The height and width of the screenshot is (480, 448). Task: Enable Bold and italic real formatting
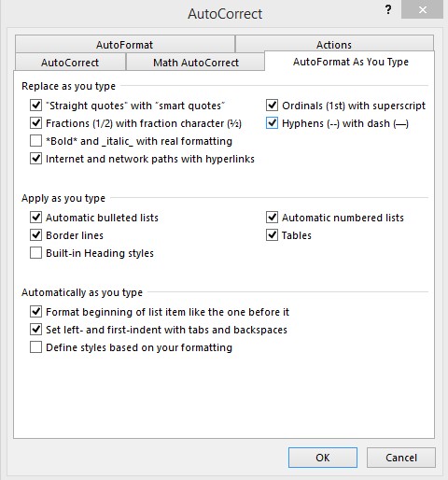pos(35,141)
